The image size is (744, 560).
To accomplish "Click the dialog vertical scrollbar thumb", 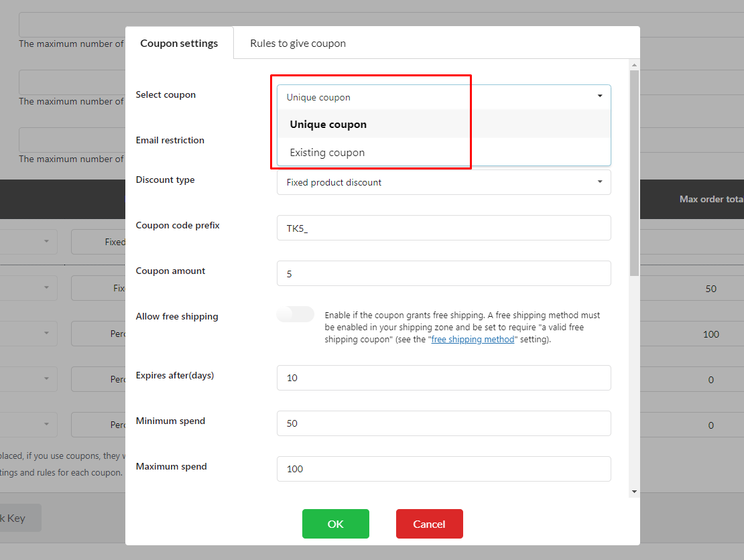I will [634, 173].
